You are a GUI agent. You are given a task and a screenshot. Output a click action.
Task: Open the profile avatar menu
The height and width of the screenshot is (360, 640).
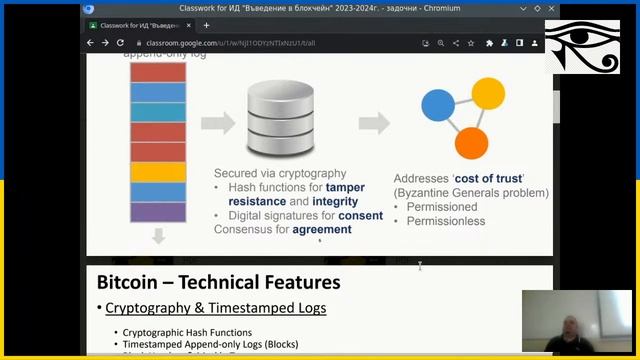(x=535, y=43)
